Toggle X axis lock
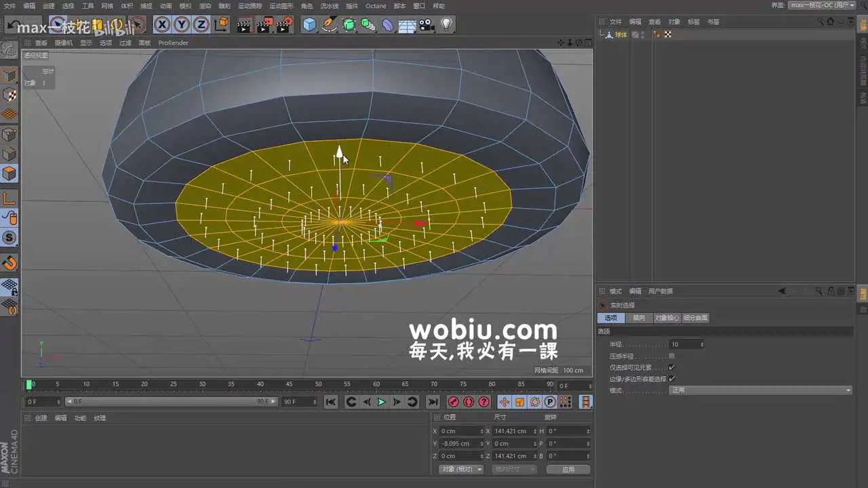This screenshot has width=868, height=488. point(162,25)
